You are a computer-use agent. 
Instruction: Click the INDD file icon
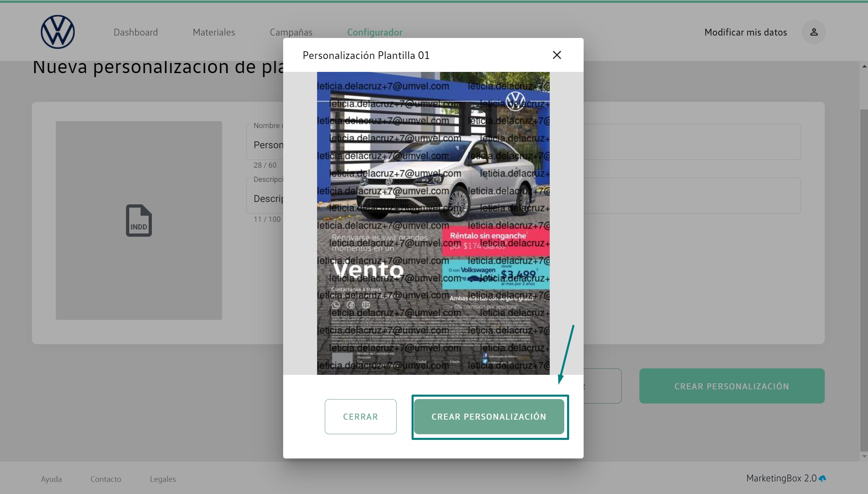pyautogui.click(x=139, y=221)
